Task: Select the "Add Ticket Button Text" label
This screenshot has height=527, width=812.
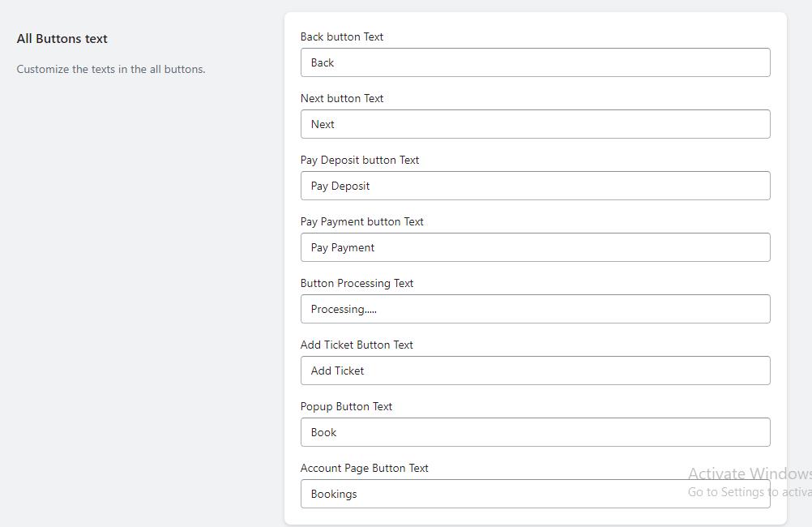Action: 357,345
